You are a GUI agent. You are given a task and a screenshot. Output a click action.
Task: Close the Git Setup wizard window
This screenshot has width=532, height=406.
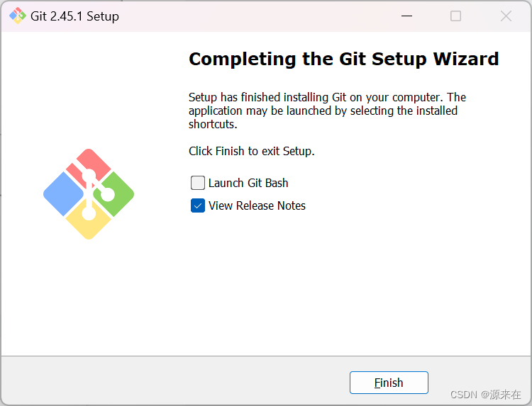(x=506, y=16)
